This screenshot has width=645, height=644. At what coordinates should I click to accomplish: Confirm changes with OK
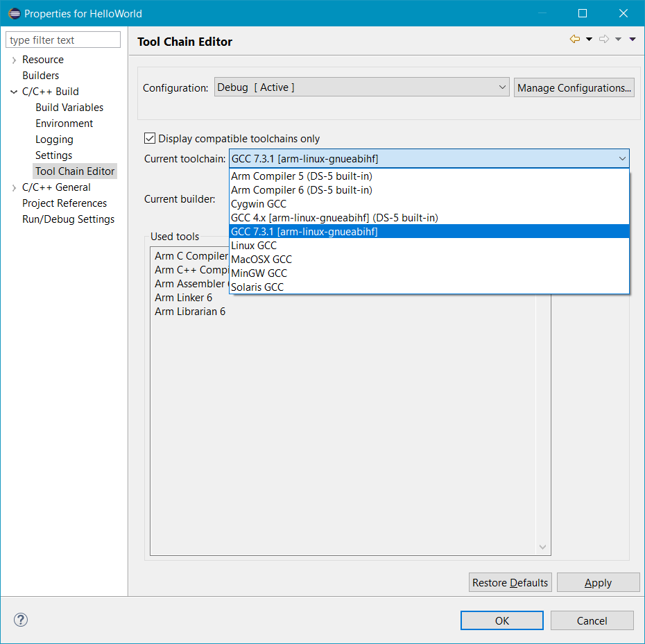click(501, 620)
